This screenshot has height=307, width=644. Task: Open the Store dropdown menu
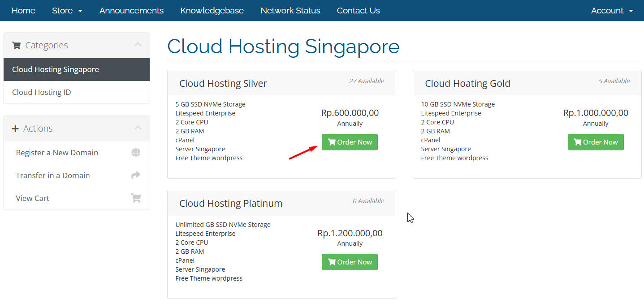pyautogui.click(x=67, y=11)
